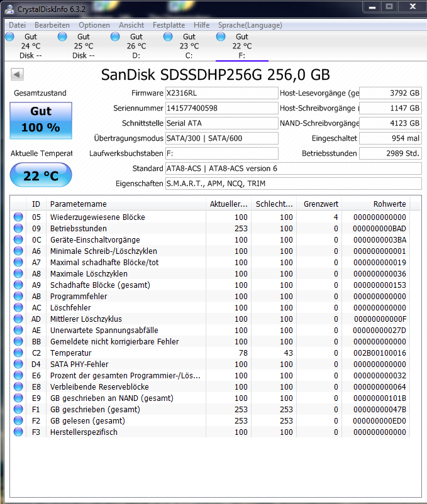Click status icon of GB geschrieben an NAND row
The width and height of the screenshot is (427, 504).
click(x=18, y=398)
